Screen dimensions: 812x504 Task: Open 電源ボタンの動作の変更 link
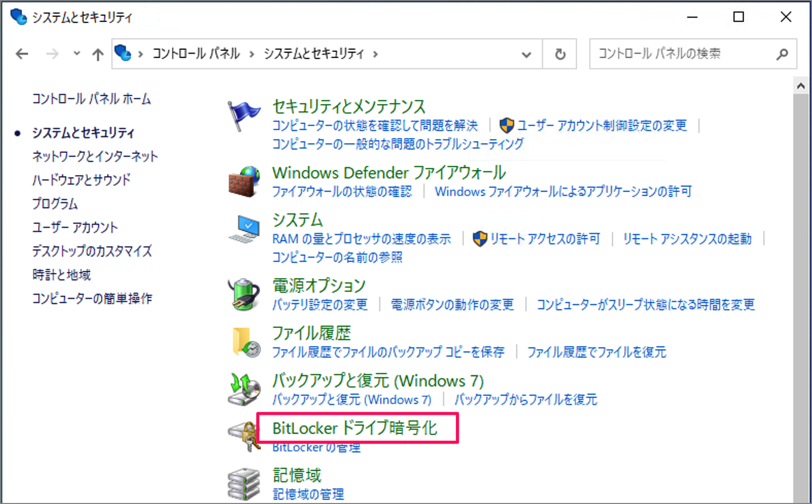(452, 305)
